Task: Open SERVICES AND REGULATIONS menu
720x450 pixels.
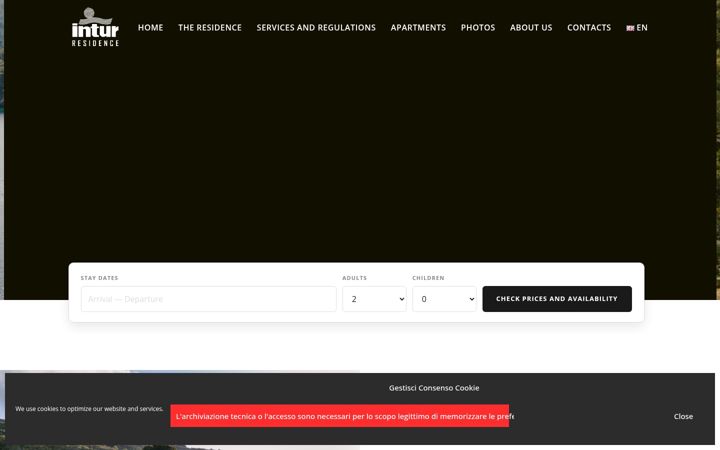Action: pyautogui.click(x=316, y=28)
